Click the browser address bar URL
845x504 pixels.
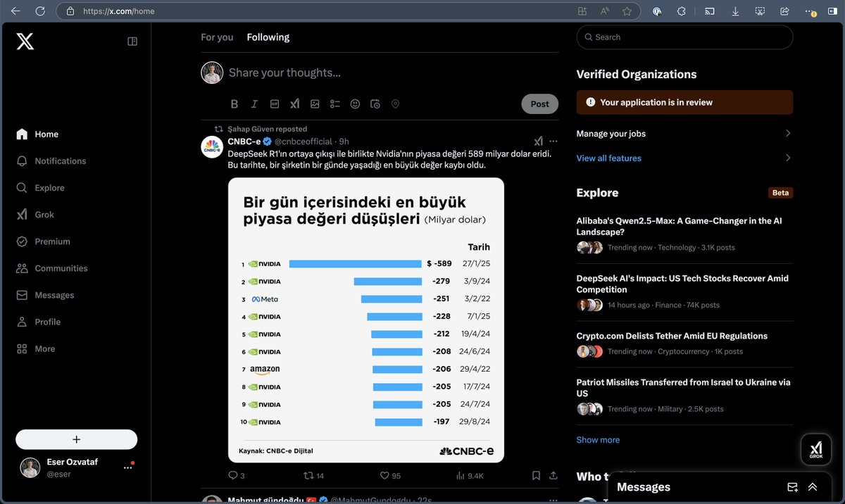coord(119,11)
